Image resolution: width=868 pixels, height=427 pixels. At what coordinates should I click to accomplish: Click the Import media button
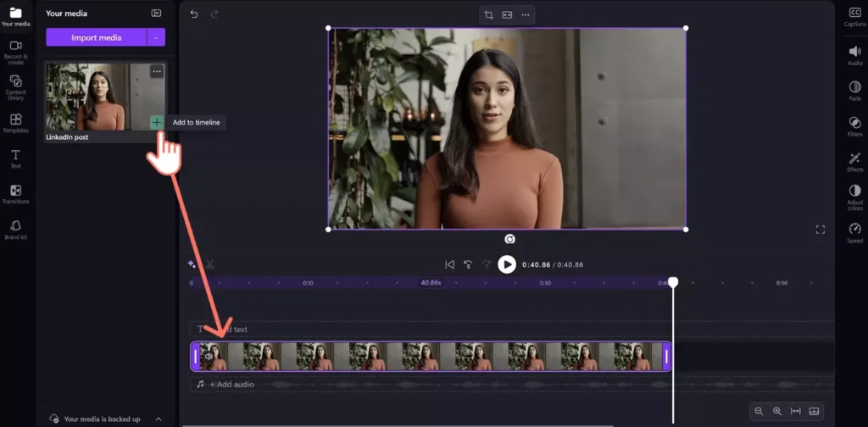pos(97,37)
